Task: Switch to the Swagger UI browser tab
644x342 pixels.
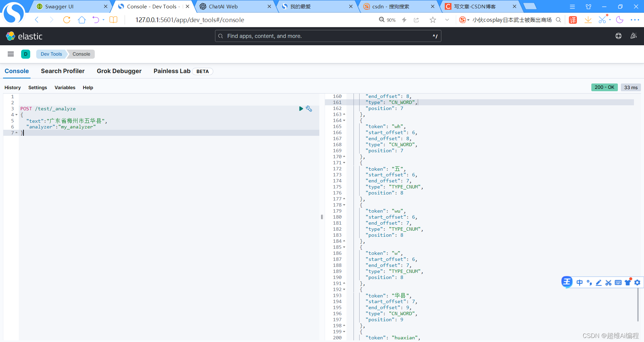Action: pos(70,6)
